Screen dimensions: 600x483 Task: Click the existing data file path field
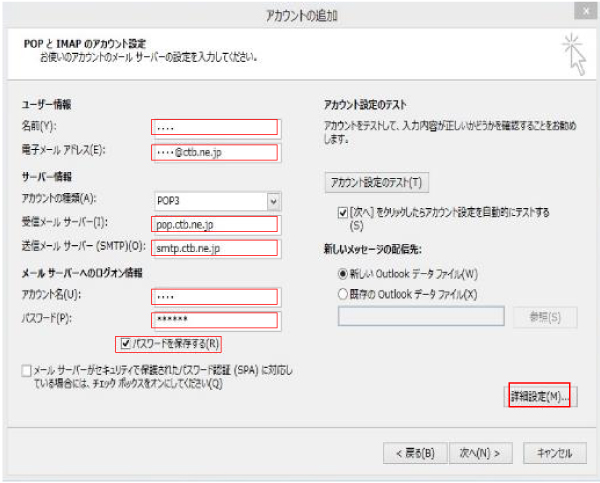[421, 317]
